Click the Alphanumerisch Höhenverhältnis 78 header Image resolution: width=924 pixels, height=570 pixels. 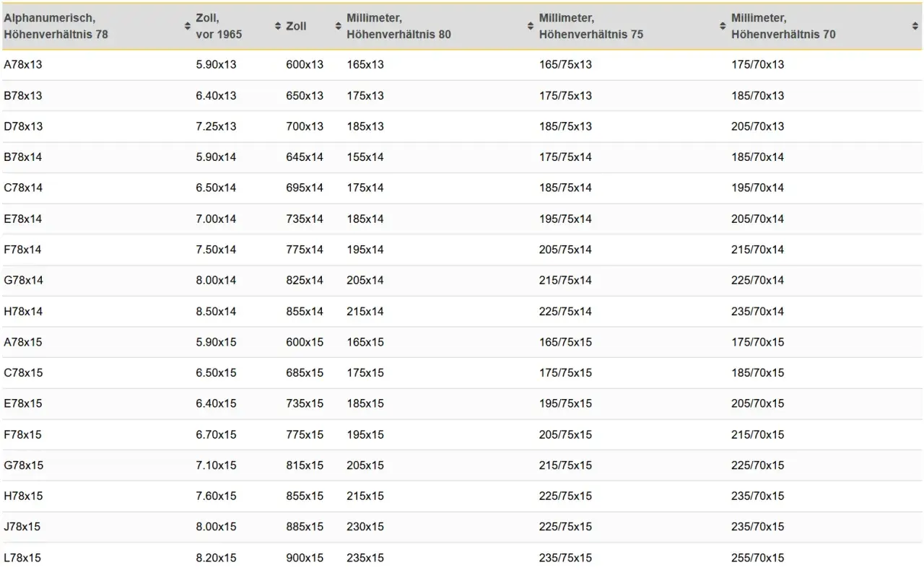point(56,26)
